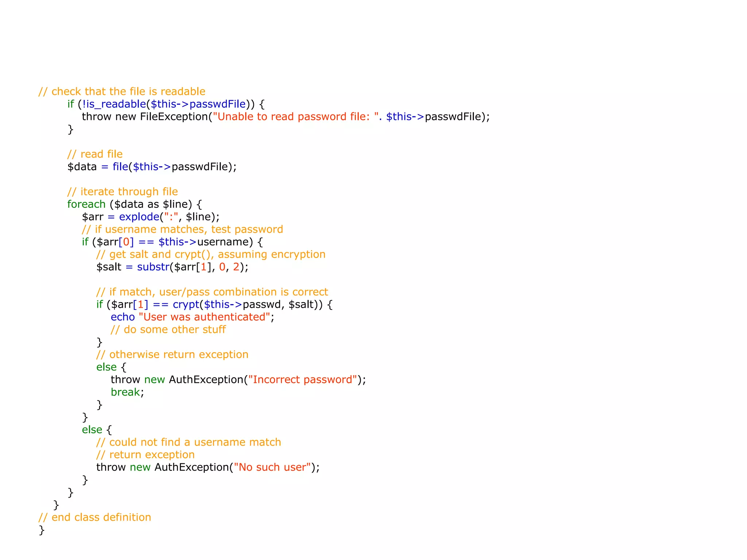Click the 'Incorrect password' string

click(x=302, y=380)
